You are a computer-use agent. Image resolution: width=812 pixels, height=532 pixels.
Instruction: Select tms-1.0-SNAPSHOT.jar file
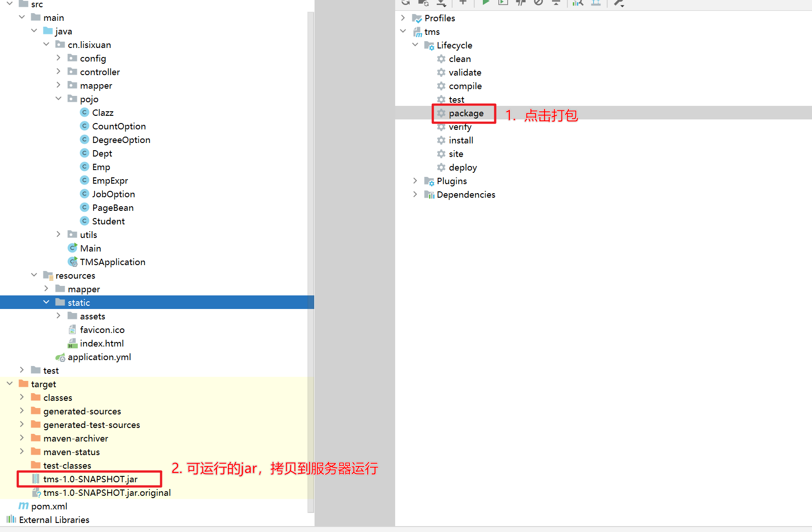tap(90, 479)
